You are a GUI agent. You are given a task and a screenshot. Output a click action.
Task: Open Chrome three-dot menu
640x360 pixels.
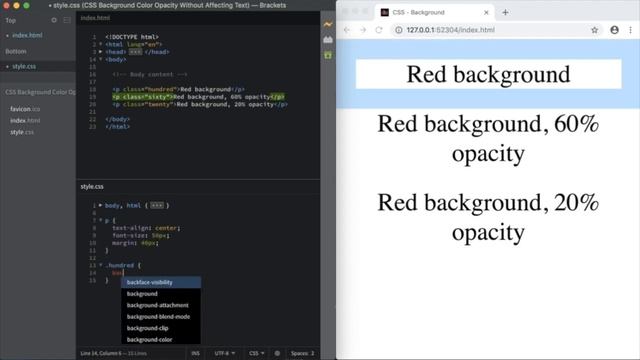(630, 30)
